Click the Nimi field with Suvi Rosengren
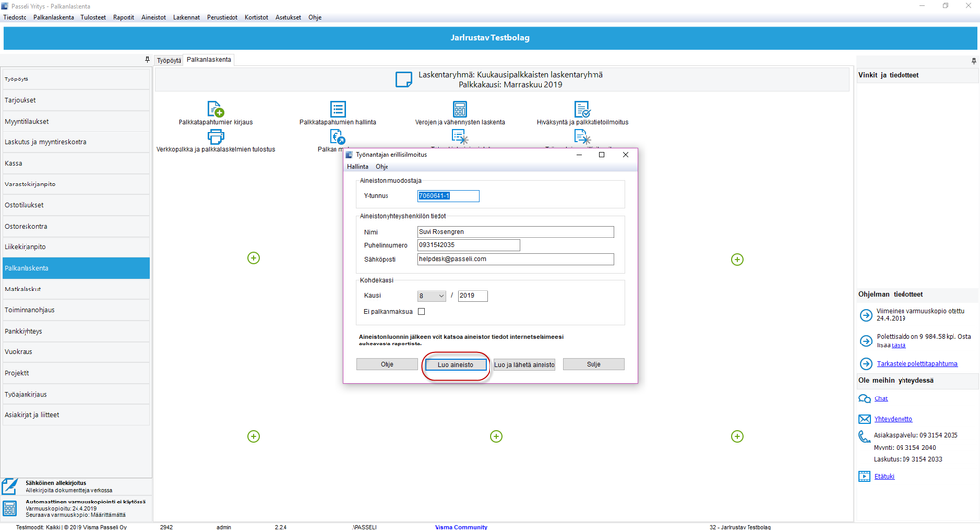980x530 pixels. 516,232
